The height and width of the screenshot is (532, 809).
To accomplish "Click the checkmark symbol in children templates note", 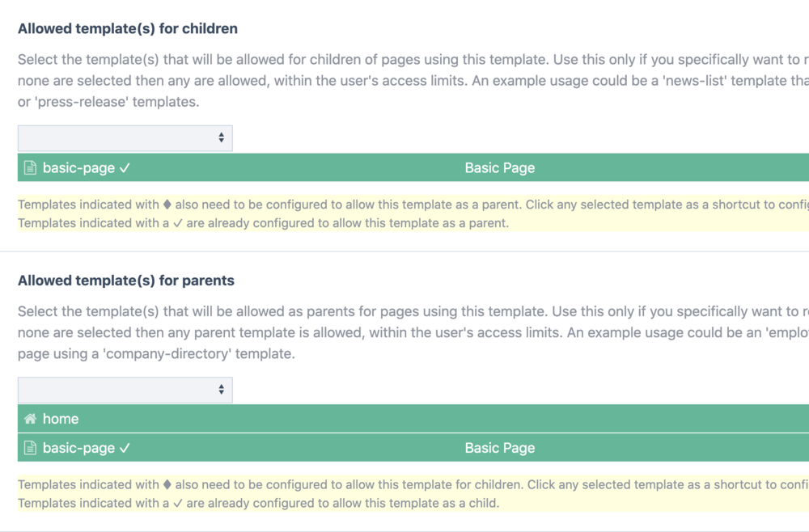I will click(x=178, y=223).
